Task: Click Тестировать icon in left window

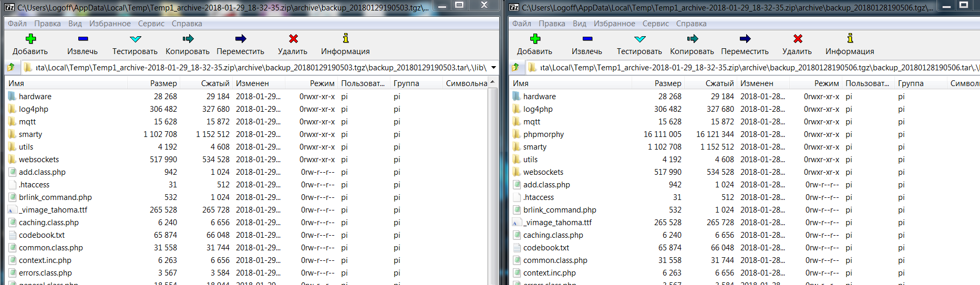Action: pyautogui.click(x=136, y=39)
